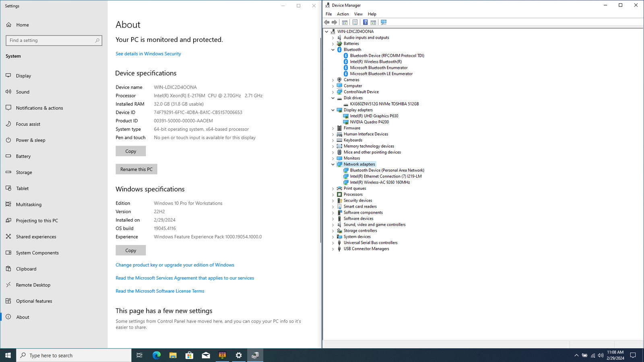Open the View menu in Device Manager
Image resolution: width=644 pixels, height=362 pixels.
[358, 14]
